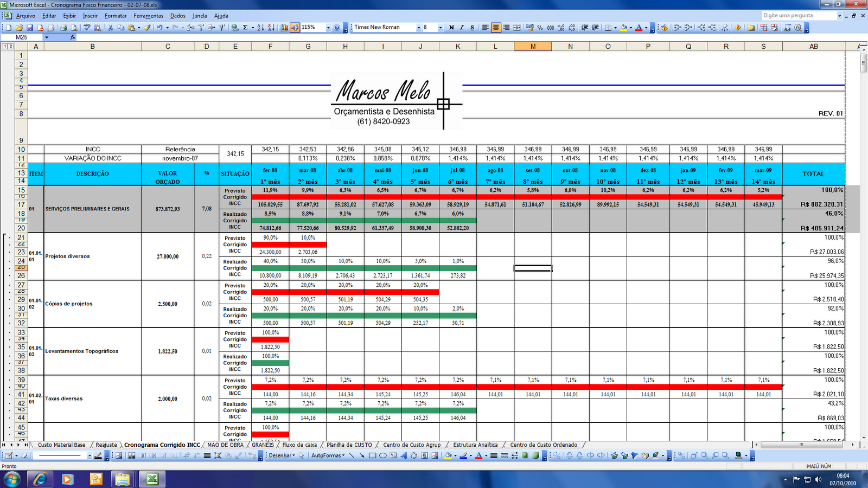Toggle Underline (S) formatting
The width and height of the screenshot is (868, 488).
pyautogui.click(x=472, y=27)
